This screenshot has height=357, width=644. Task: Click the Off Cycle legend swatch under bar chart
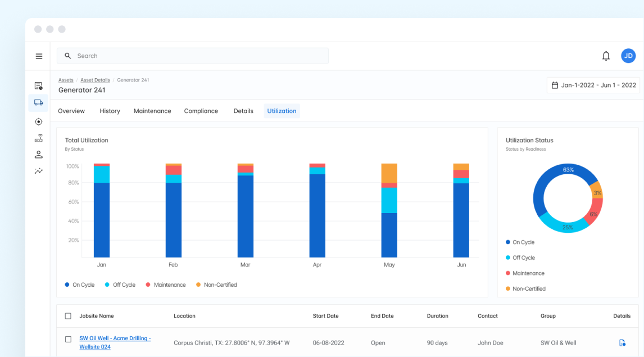tap(107, 285)
